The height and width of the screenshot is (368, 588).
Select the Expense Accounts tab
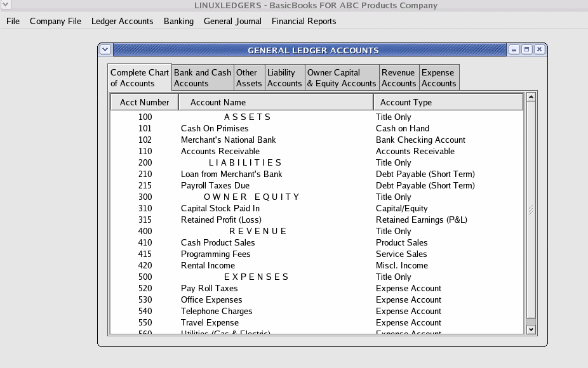tap(439, 77)
